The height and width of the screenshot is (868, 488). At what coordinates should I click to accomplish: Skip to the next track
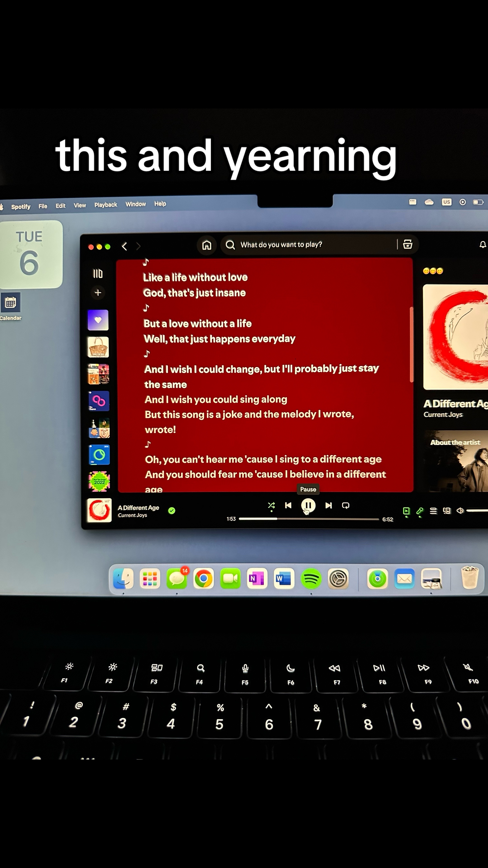pyautogui.click(x=328, y=505)
